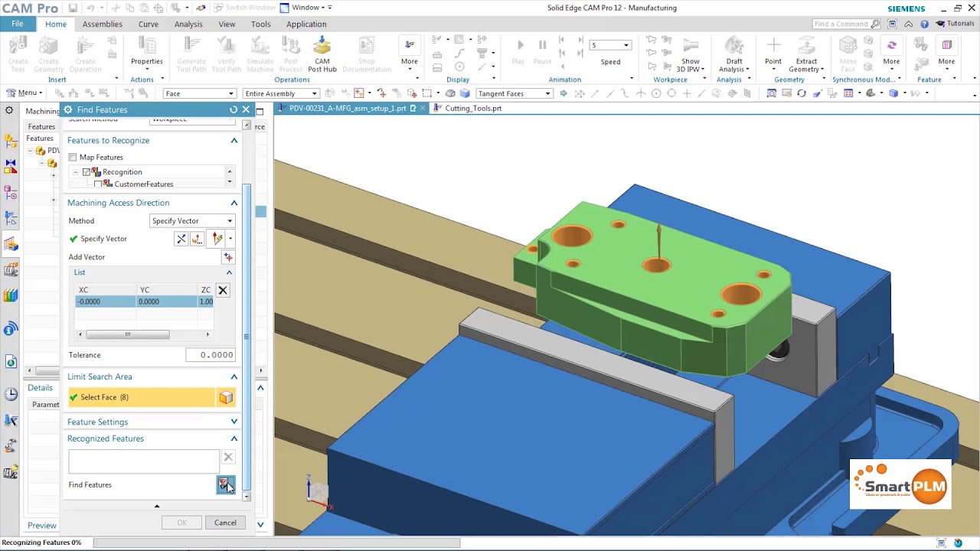The image size is (980, 551).
Task: Open the View ribbon tab
Action: pos(227,24)
